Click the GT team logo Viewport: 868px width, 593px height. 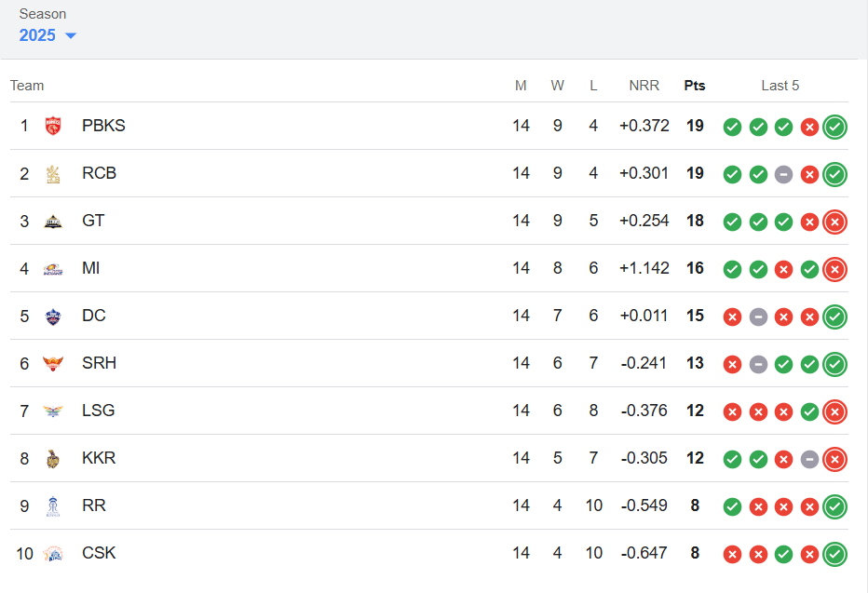point(53,222)
